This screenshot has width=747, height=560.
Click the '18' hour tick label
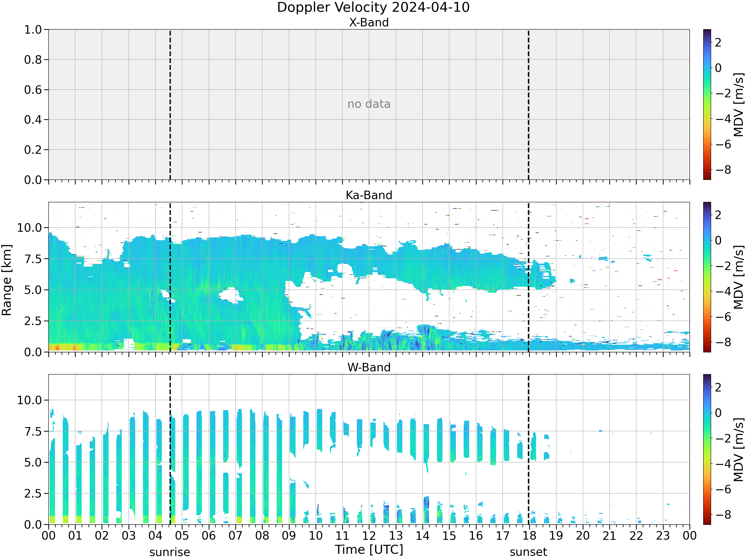(529, 536)
